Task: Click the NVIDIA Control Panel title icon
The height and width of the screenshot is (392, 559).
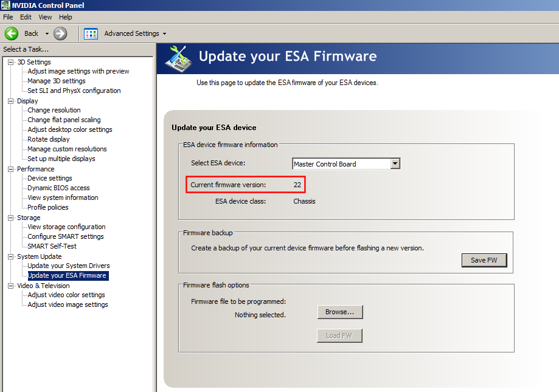Action: [6, 5]
